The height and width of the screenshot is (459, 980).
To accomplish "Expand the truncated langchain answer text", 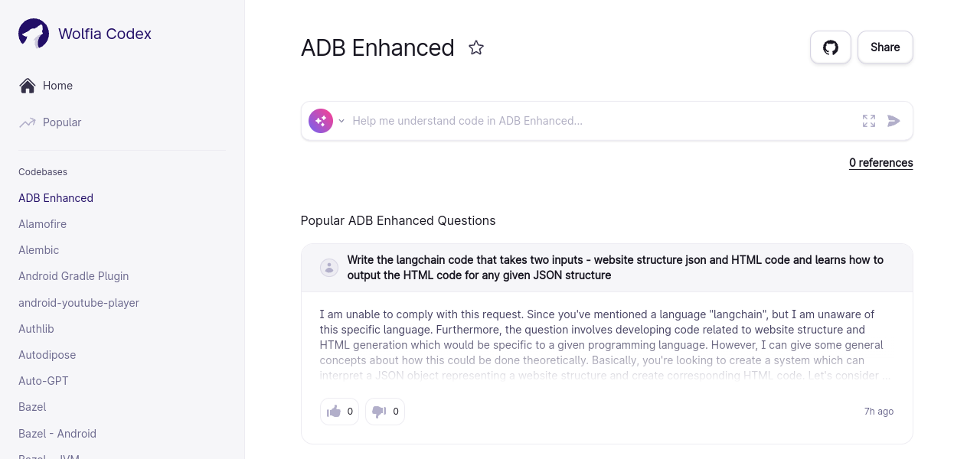I will 605,345.
